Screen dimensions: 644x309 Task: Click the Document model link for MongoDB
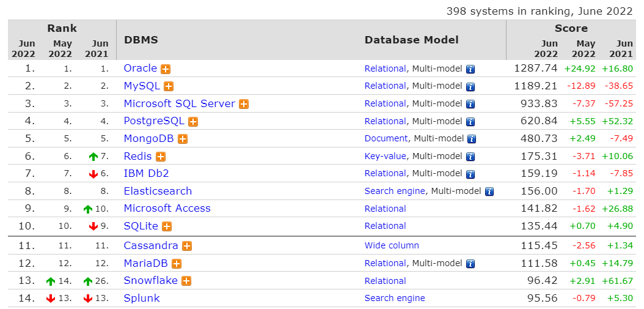click(x=386, y=138)
